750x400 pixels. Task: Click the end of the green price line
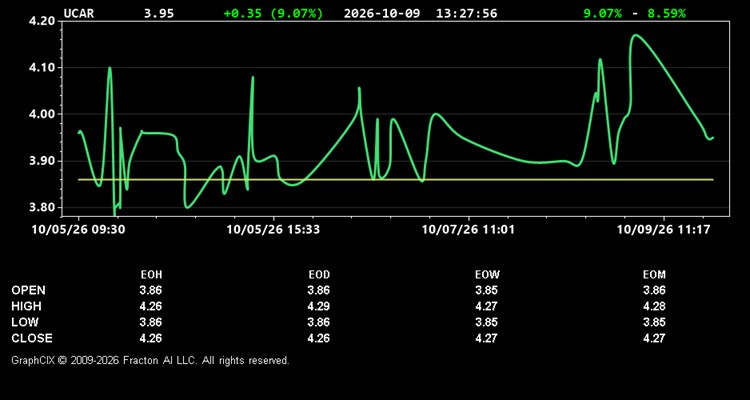pos(712,138)
